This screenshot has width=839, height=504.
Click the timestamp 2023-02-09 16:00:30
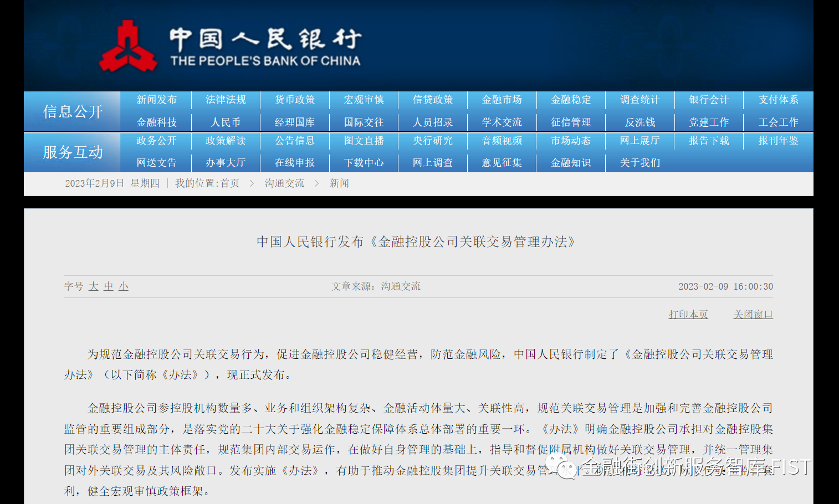point(725,286)
